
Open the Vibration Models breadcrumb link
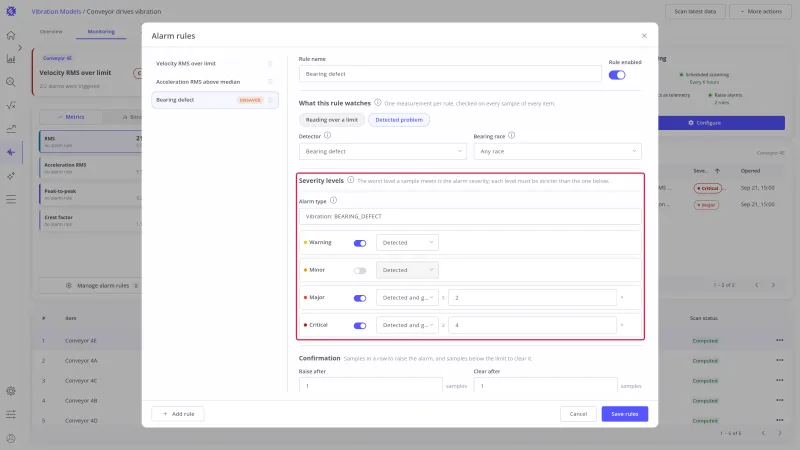(56, 11)
